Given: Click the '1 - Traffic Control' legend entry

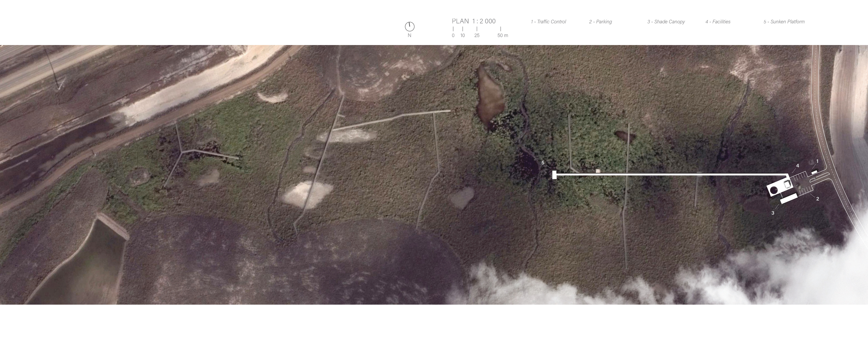Looking at the screenshot, I should point(548,21).
